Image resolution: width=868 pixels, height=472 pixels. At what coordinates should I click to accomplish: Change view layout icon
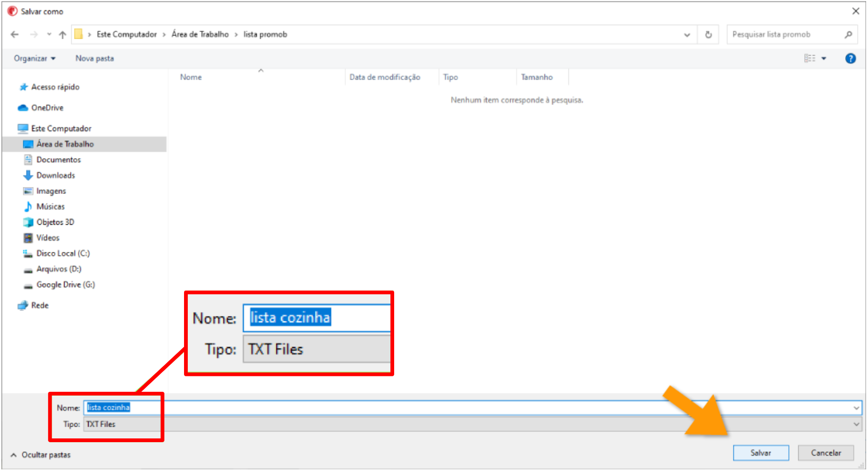(810, 58)
